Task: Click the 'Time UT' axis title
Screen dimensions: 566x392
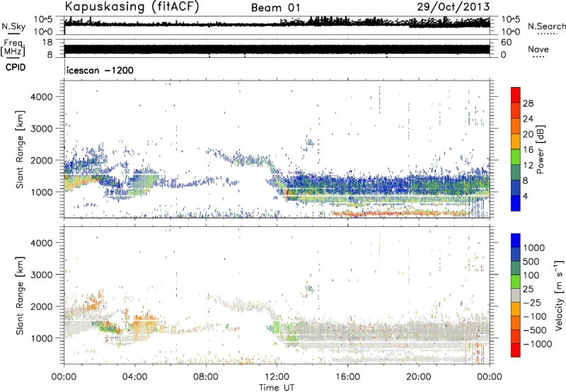Action: click(277, 388)
